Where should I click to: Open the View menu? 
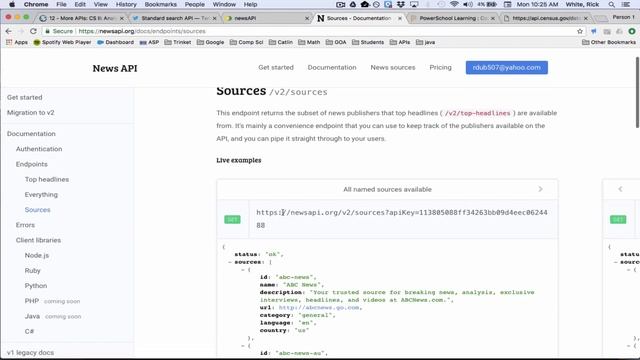tap(100, 4)
